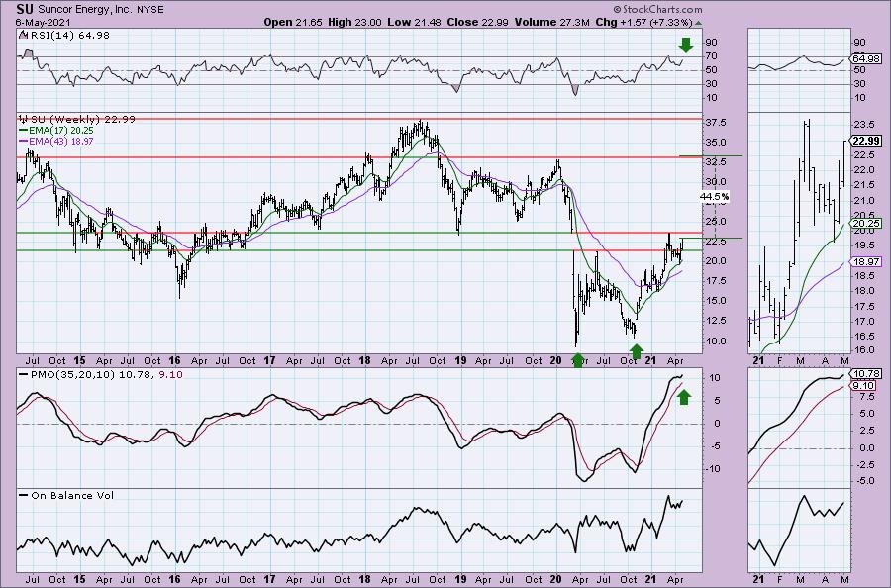
Task: Click the High 23.00 value
Action: click(354, 22)
